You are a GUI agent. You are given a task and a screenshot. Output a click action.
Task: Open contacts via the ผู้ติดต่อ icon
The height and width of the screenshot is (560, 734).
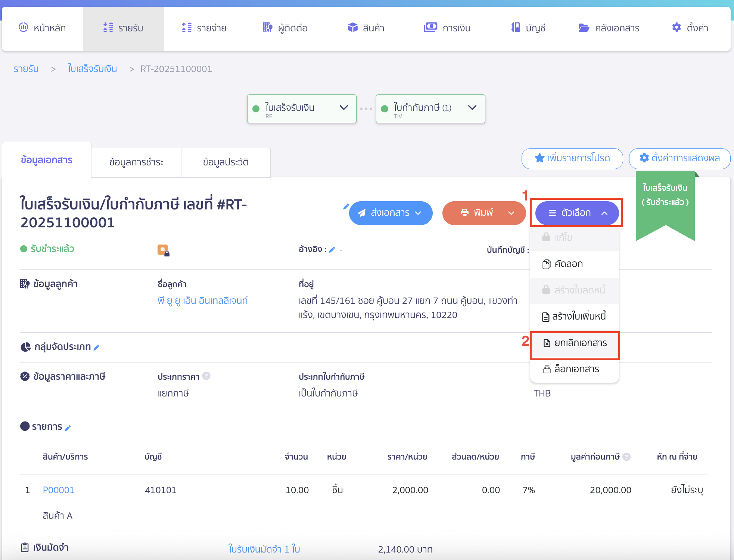(267, 28)
